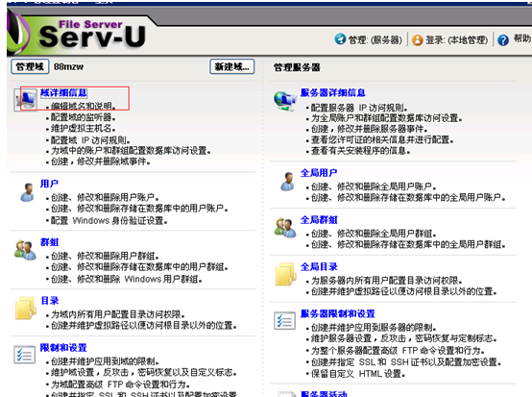
Task: Click the blue help question mark icon
Action: pos(503,40)
